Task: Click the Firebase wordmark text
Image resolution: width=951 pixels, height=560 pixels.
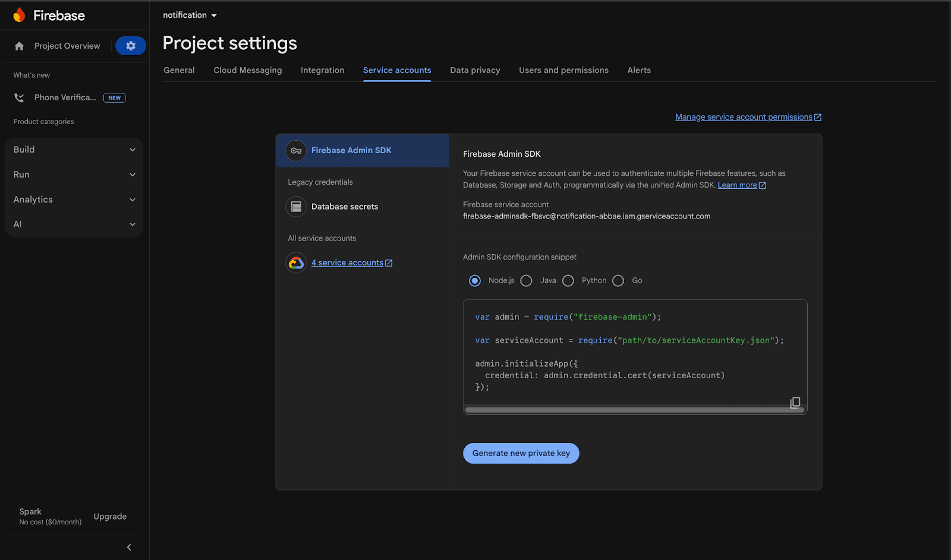Action: coord(59,16)
